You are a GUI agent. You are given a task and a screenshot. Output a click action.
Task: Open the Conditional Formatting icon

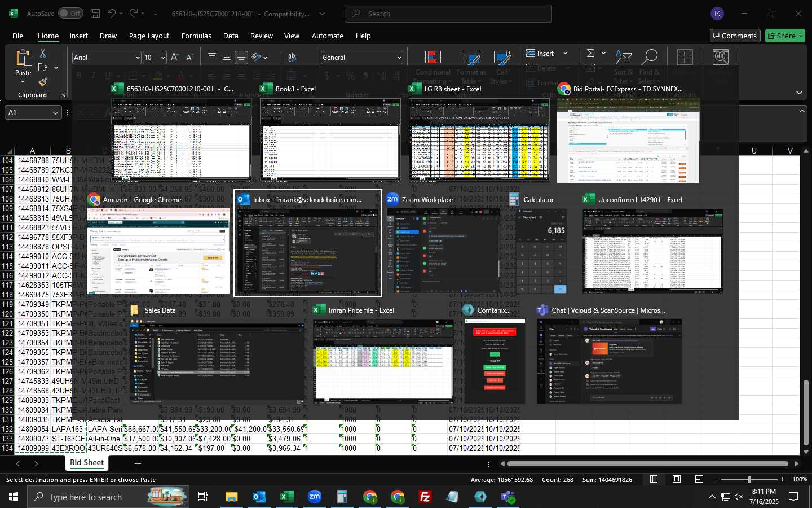pos(433,58)
